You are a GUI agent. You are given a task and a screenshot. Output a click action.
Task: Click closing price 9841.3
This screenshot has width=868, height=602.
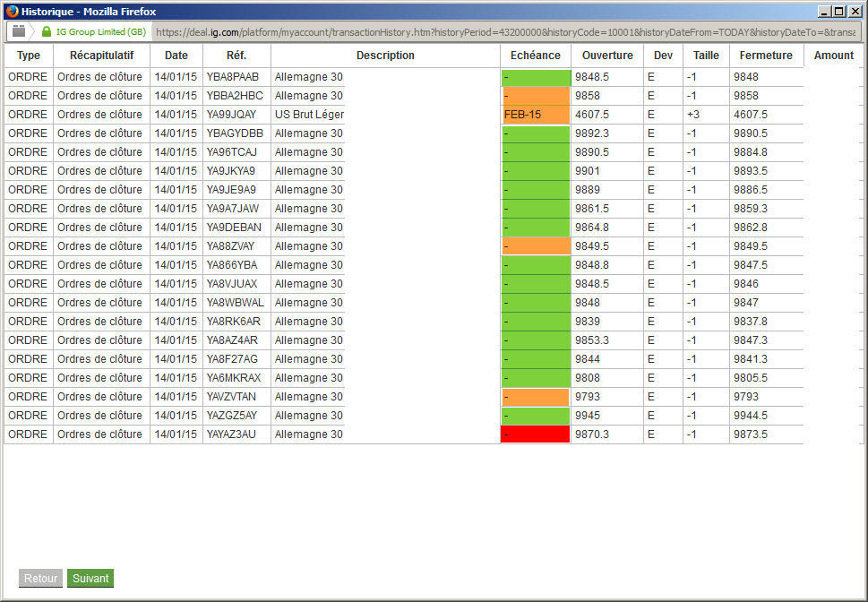click(751, 359)
